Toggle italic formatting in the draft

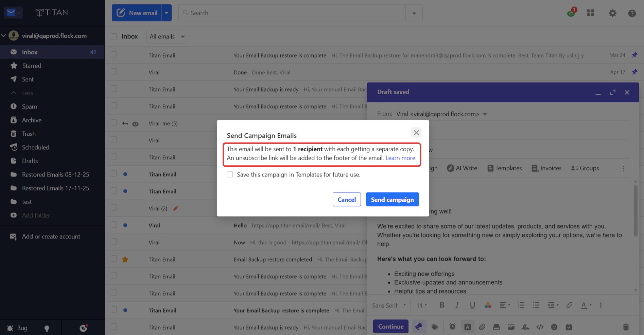click(x=457, y=305)
